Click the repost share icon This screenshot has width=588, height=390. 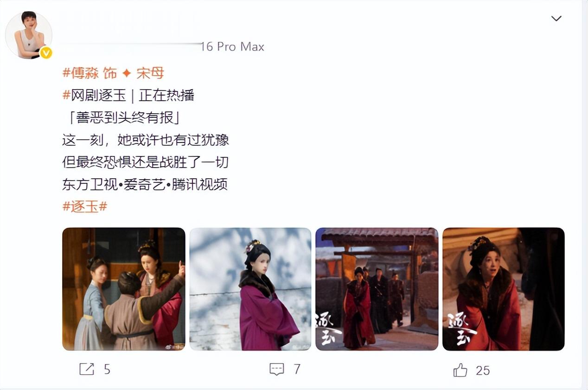click(x=87, y=369)
